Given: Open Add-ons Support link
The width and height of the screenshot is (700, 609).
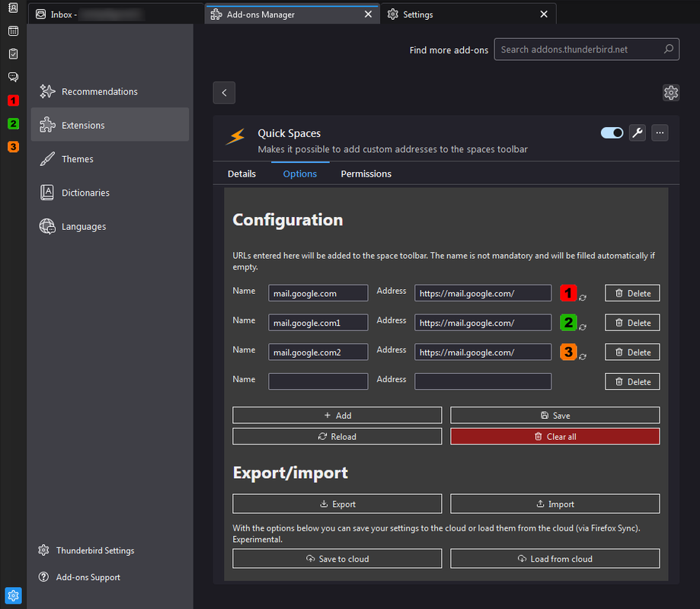Looking at the screenshot, I should click(x=79, y=577).
